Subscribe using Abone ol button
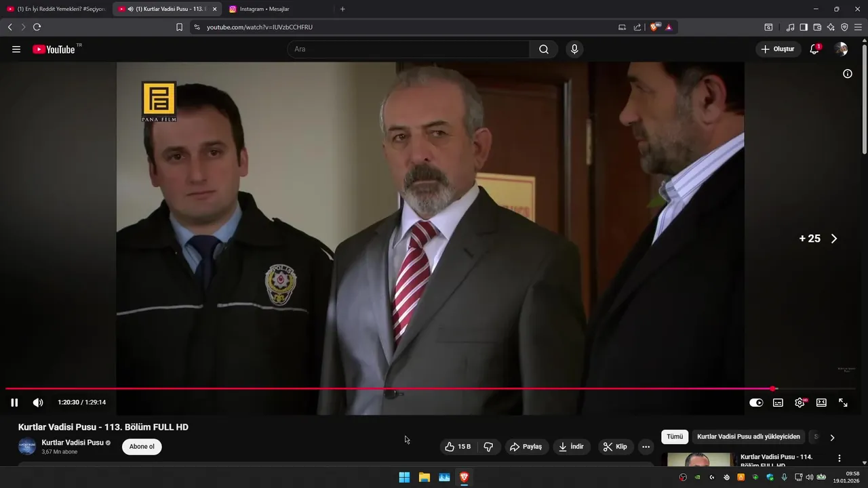Viewport: 868px width, 488px height. pyautogui.click(x=142, y=447)
